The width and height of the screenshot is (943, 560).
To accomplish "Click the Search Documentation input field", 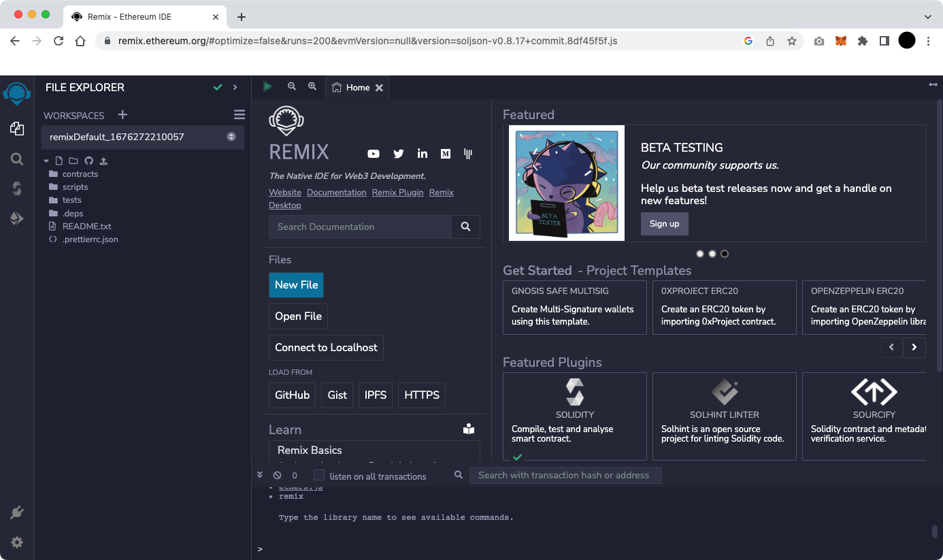I will click(360, 227).
